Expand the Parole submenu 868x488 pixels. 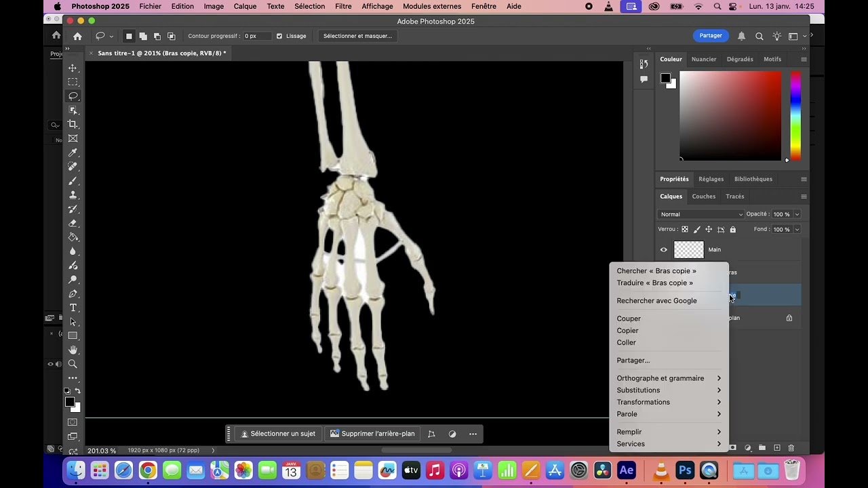point(669,414)
